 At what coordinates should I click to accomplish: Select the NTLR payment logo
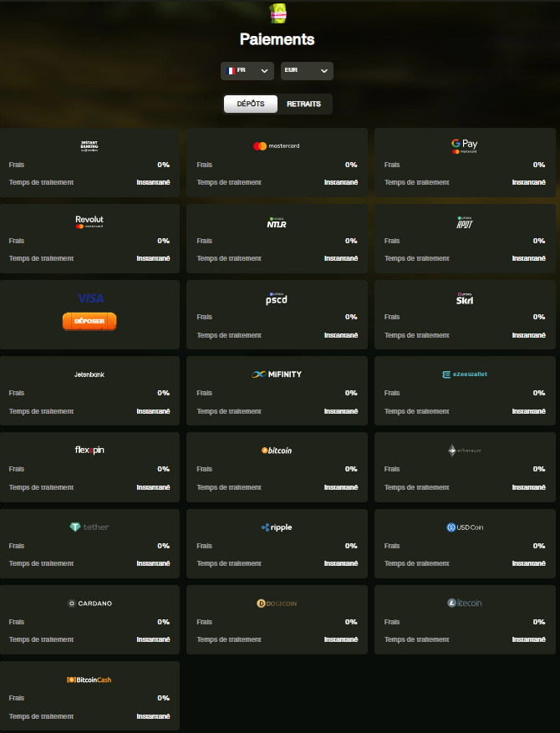[x=277, y=222]
